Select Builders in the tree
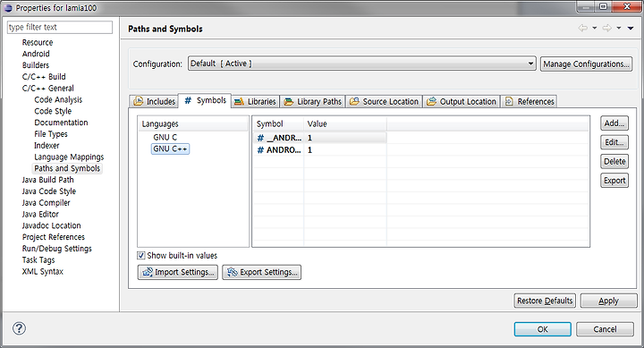Image resolution: width=644 pixels, height=348 pixels. 35,65
